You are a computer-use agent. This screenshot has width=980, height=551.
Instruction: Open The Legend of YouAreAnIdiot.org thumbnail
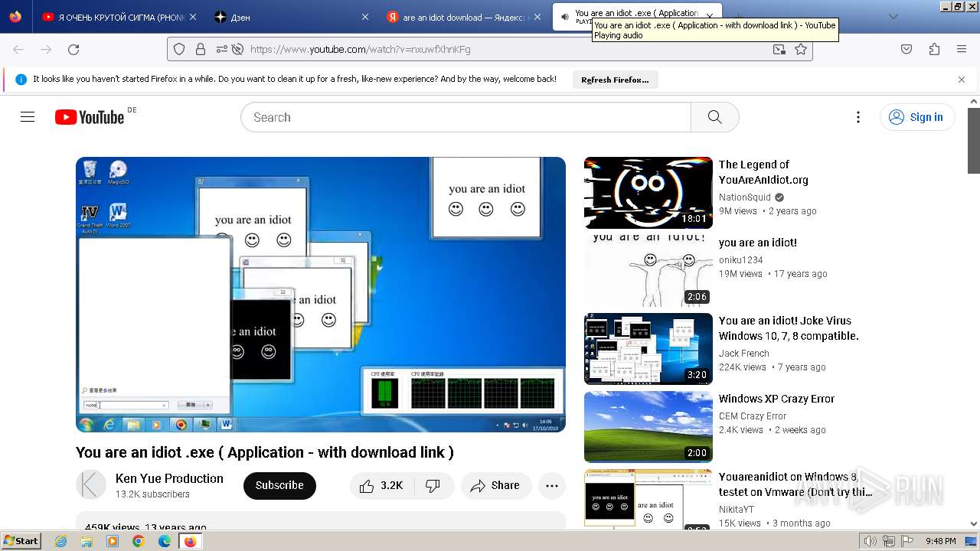tap(648, 193)
